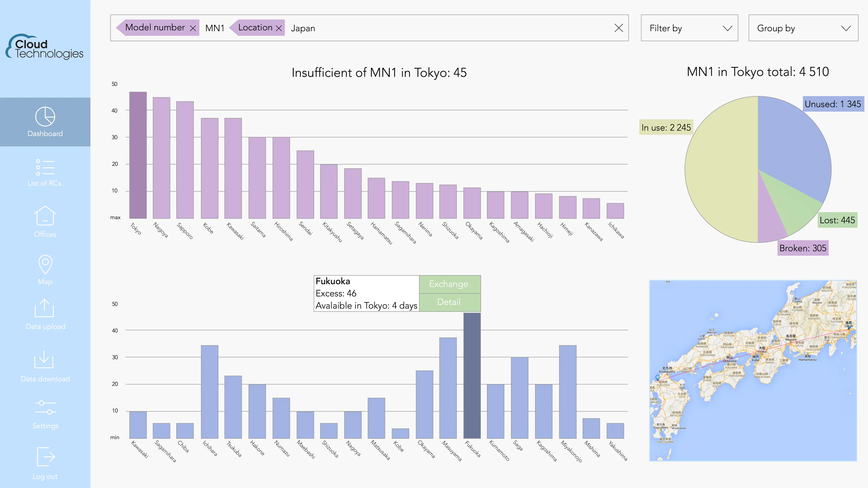Click the Data upload icon
The height and width of the screenshot is (488, 868).
point(44,308)
